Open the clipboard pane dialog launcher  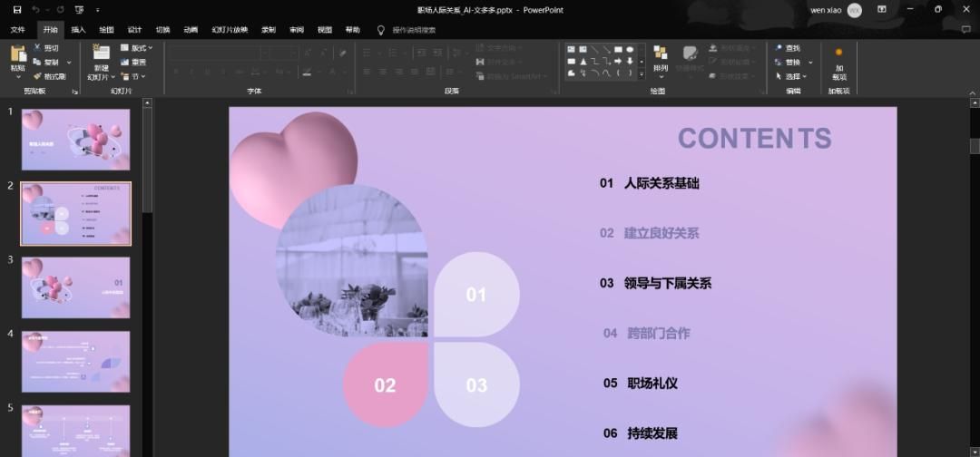pos(74,92)
